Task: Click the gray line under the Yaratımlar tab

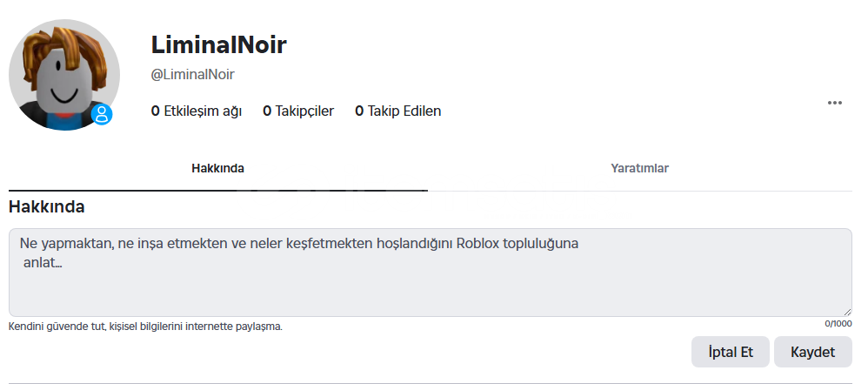Action: pos(639,191)
